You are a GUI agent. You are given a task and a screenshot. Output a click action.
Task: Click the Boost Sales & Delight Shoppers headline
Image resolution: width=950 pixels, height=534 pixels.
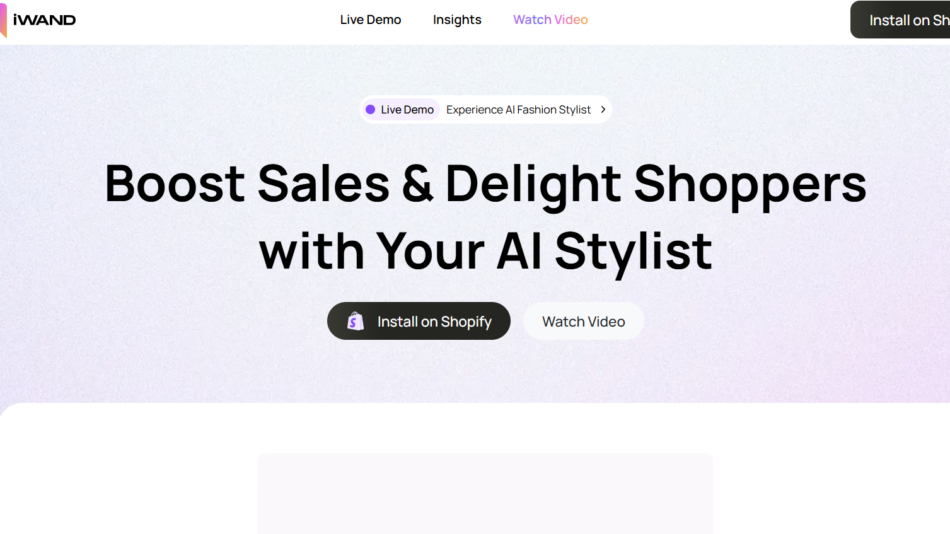[485, 184]
